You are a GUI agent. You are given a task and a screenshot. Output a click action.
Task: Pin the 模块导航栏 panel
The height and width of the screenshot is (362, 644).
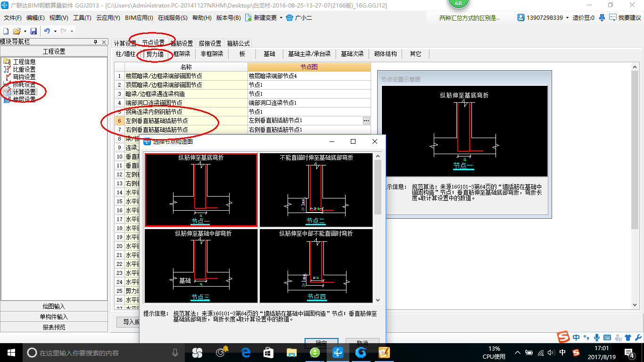coord(95,42)
